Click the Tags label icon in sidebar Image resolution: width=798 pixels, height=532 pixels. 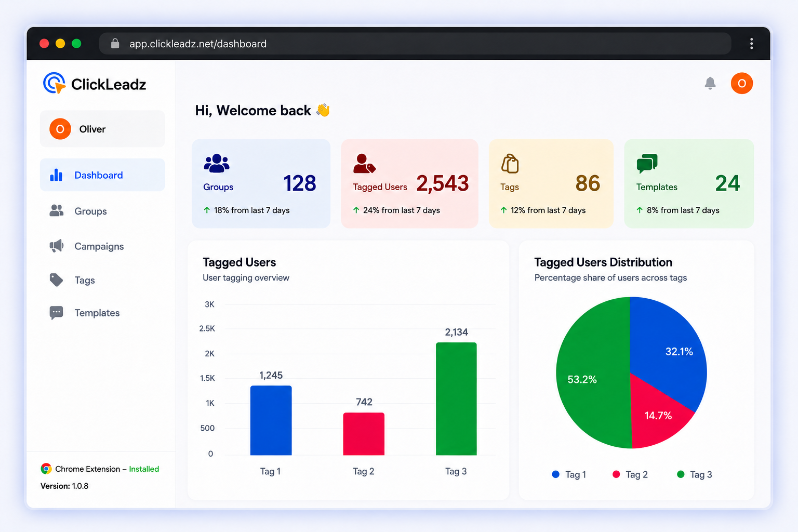[57, 280]
